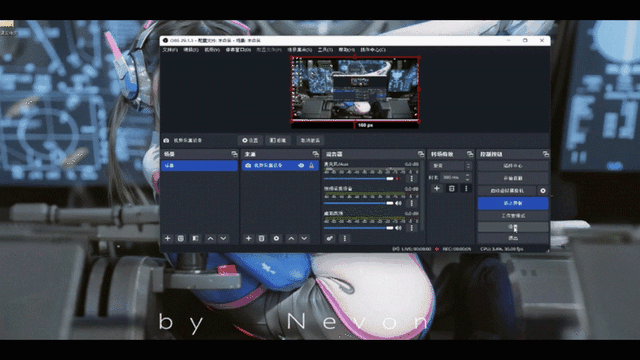The height and width of the screenshot is (360, 640).
Task: Float the Scenes dock with its pop-out icon
Action: click(x=234, y=154)
